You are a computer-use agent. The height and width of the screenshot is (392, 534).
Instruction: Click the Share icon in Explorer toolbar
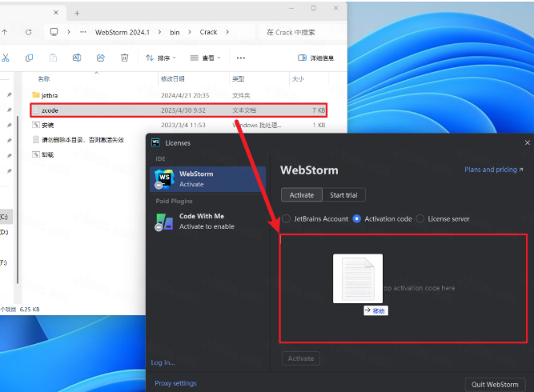click(101, 58)
